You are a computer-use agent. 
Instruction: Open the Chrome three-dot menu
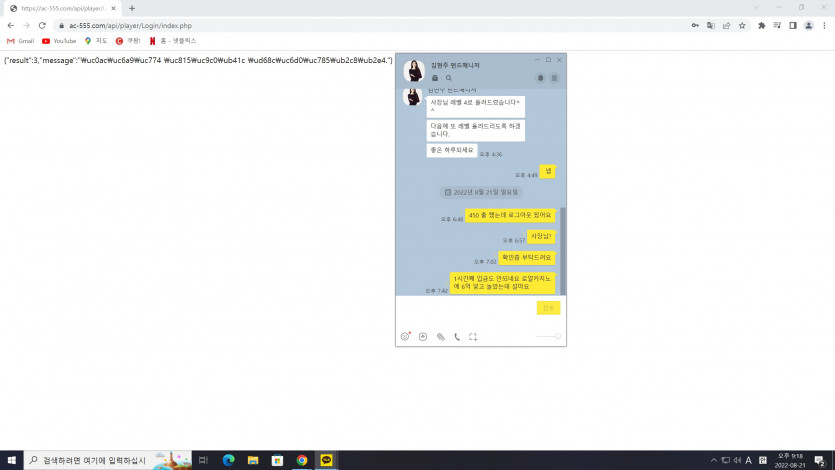coord(824,26)
